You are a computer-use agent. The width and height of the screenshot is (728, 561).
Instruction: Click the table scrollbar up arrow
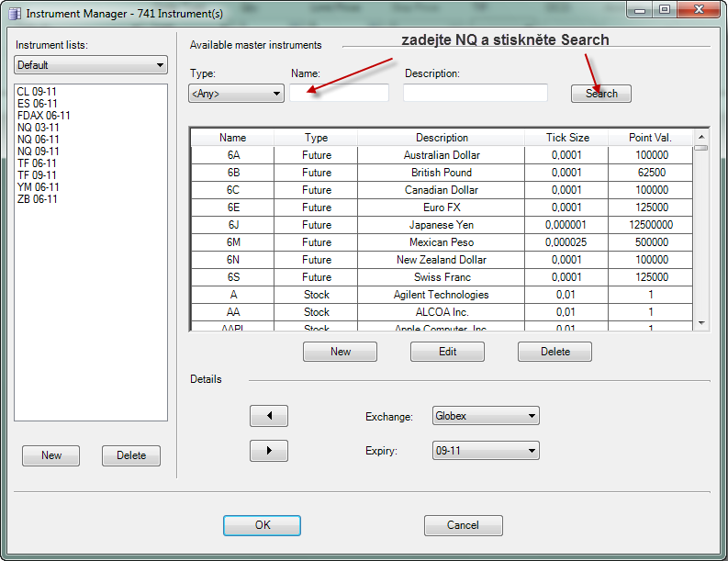point(701,137)
